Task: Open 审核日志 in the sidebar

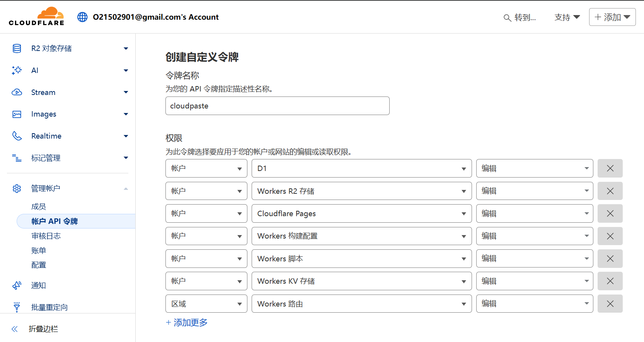Action: (x=46, y=236)
